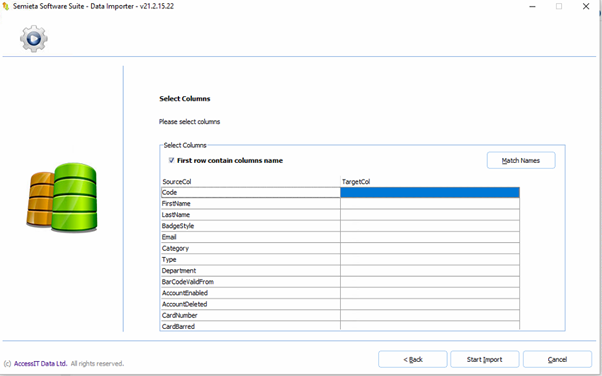Select the CardNumber source cell
Image resolution: width=602 pixels, height=376 pixels.
tap(250, 315)
